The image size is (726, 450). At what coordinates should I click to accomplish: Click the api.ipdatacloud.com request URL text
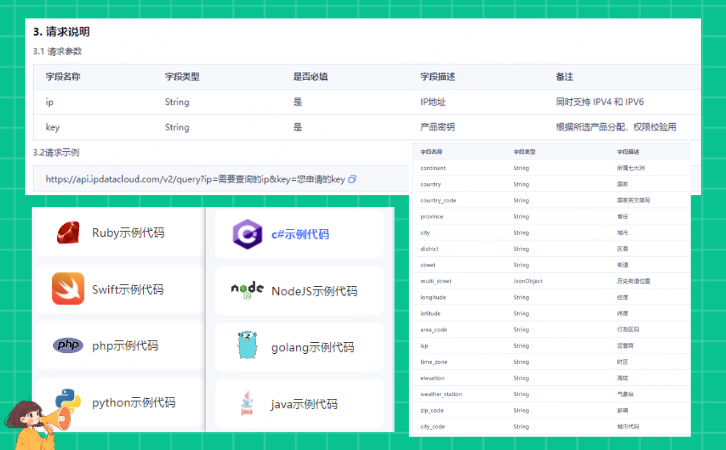(x=195, y=179)
